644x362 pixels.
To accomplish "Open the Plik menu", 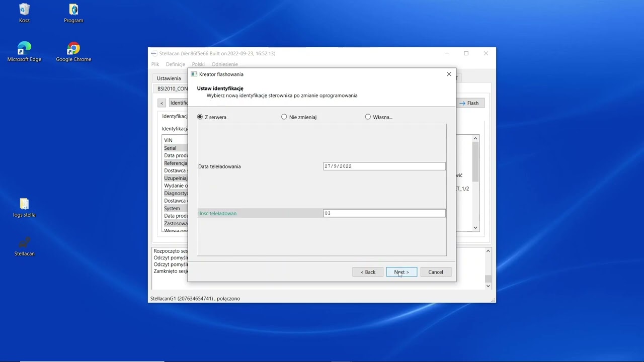I will [x=155, y=64].
